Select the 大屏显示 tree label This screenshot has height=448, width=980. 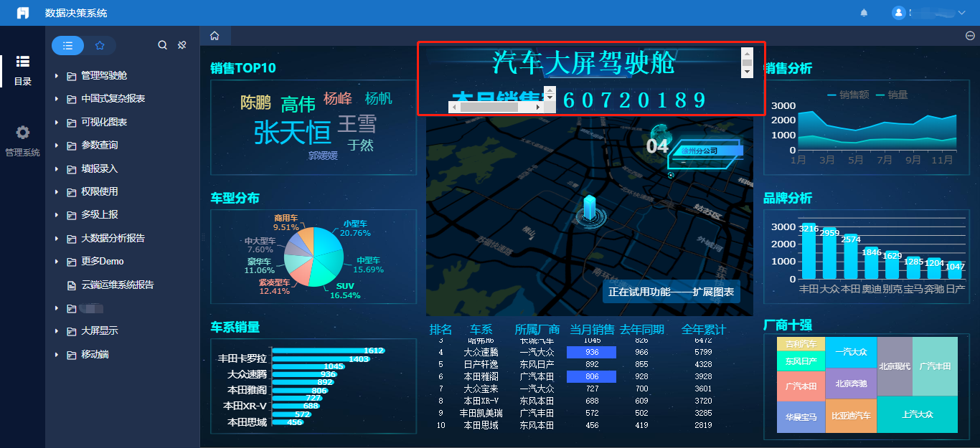coord(100,331)
